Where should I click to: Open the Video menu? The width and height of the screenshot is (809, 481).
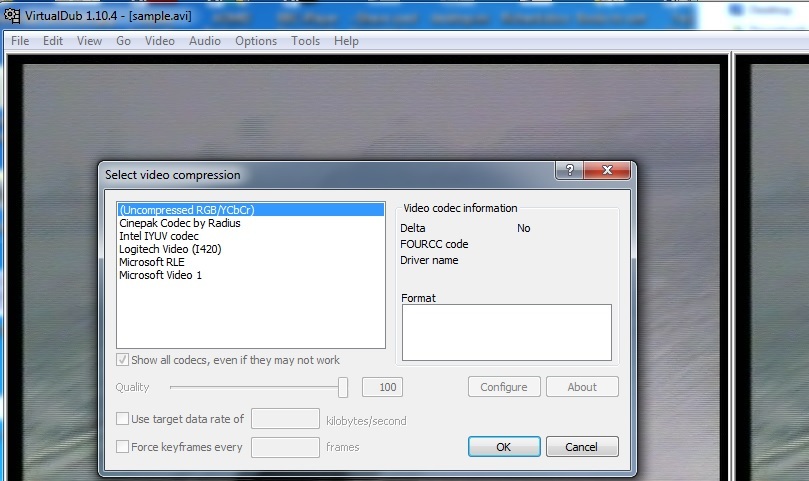point(159,41)
